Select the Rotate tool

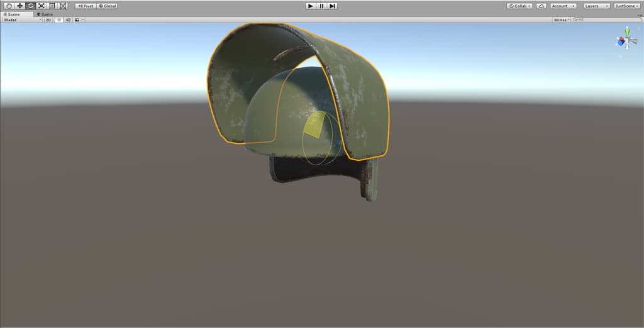click(x=30, y=6)
